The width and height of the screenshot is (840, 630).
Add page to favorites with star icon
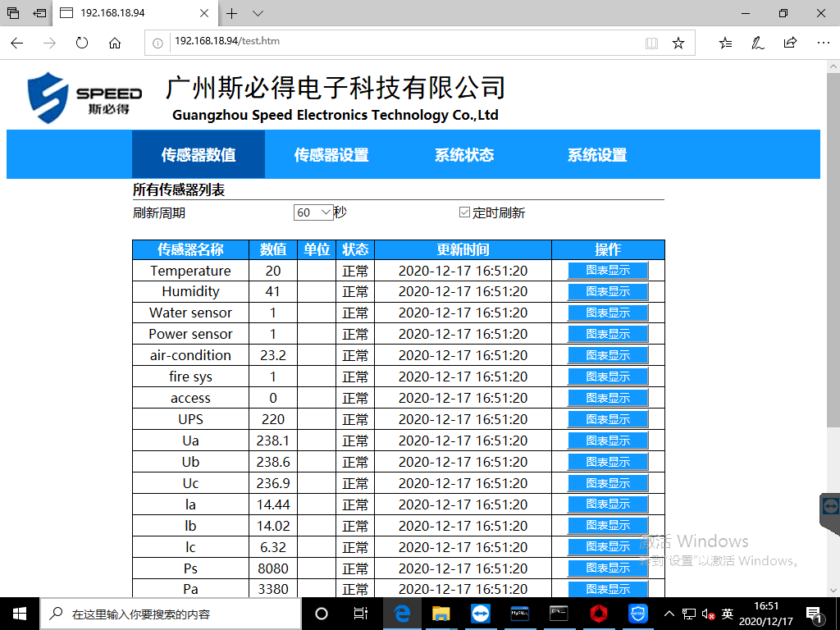point(678,43)
